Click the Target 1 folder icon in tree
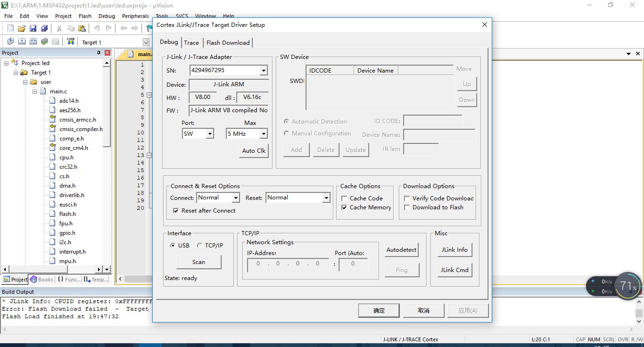This screenshot has width=644, height=347. [24, 73]
